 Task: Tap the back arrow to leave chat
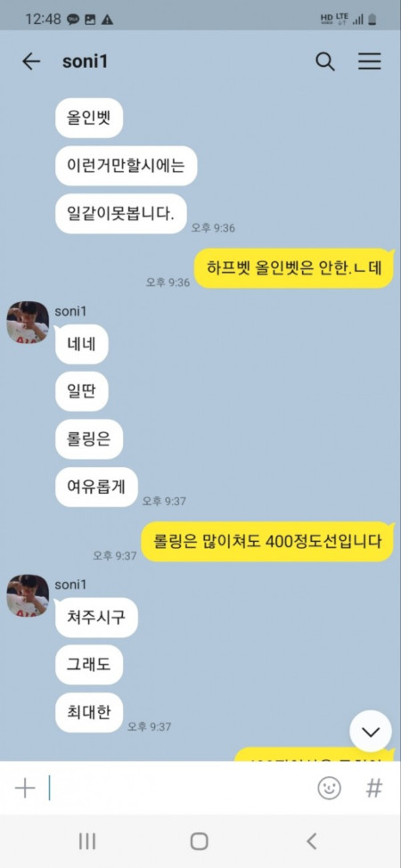coord(31,61)
